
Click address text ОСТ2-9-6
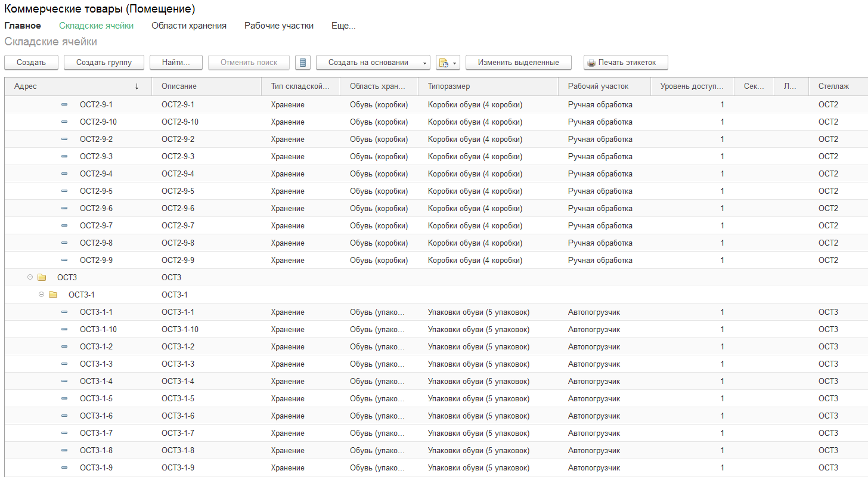[96, 209]
